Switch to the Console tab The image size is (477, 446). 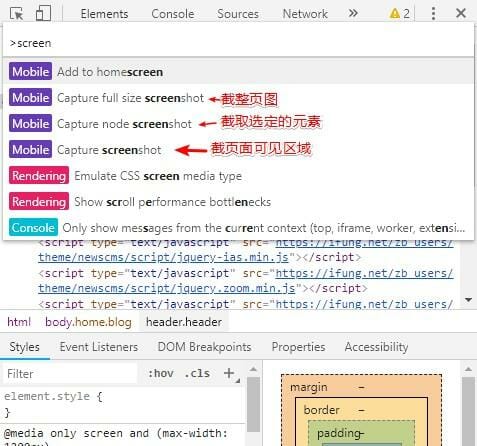tap(173, 14)
